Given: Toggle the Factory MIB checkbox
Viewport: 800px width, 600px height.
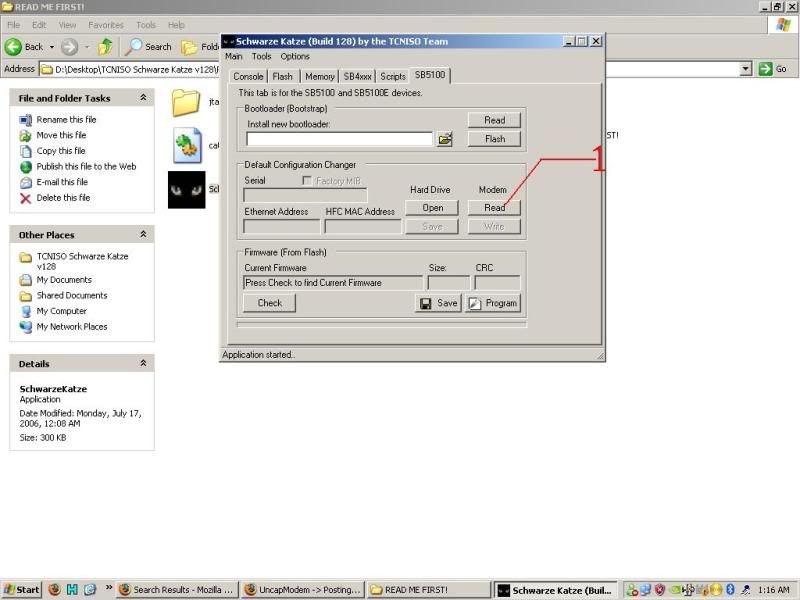Looking at the screenshot, I should (x=308, y=181).
